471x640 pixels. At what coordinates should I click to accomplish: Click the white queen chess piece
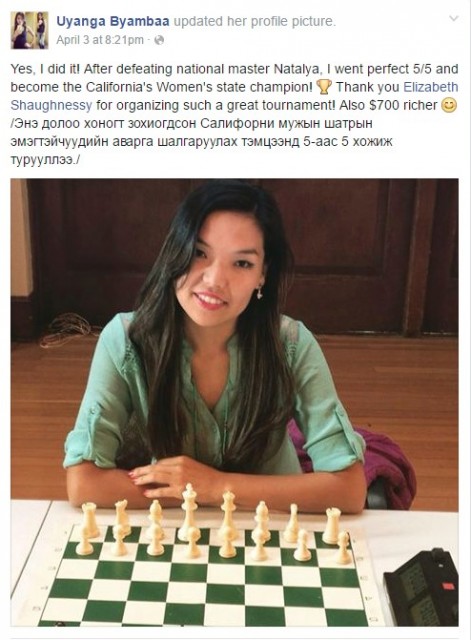[229, 515]
